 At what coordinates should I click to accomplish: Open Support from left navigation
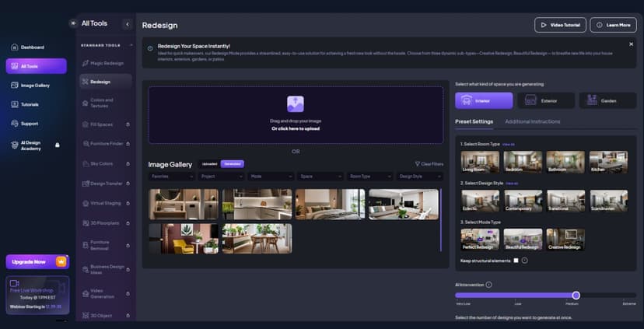(x=36, y=124)
